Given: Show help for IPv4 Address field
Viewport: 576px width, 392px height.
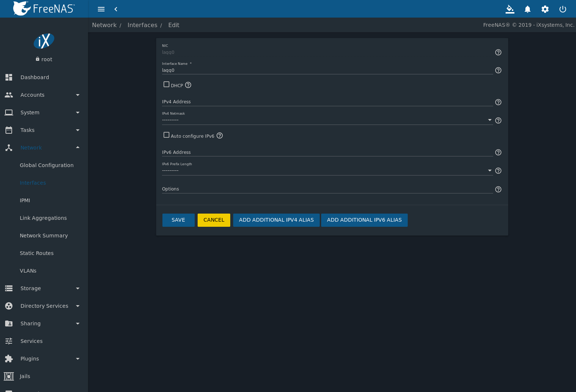Looking at the screenshot, I should pos(498,102).
